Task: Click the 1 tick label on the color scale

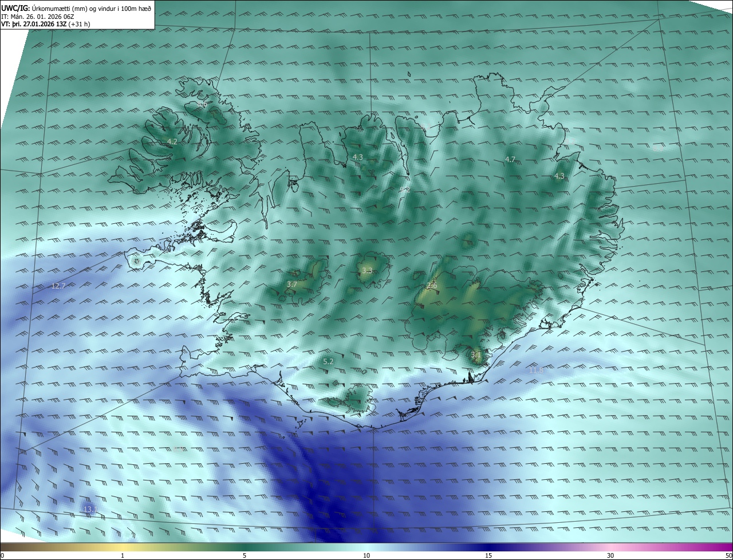Action: tap(123, 555)
